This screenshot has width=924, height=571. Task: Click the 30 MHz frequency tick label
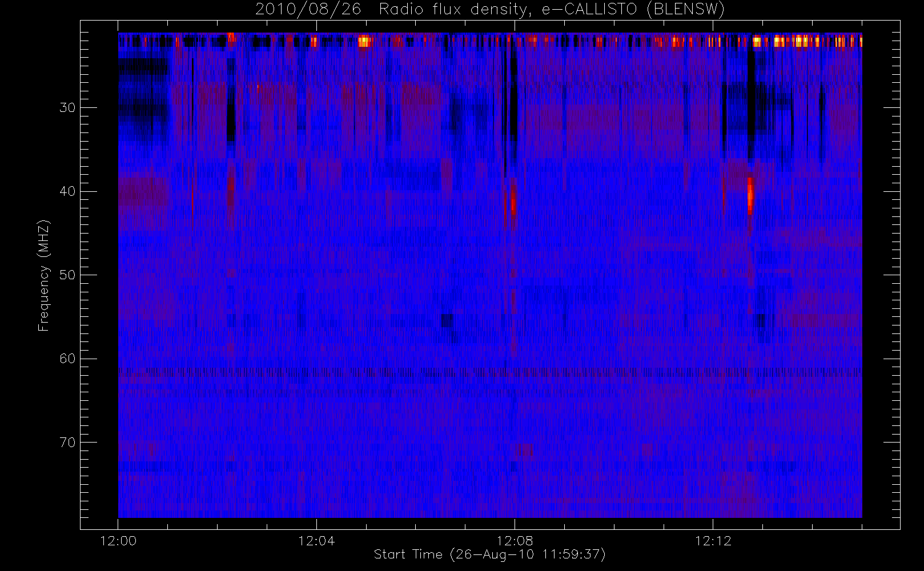[x=67, y=107]
